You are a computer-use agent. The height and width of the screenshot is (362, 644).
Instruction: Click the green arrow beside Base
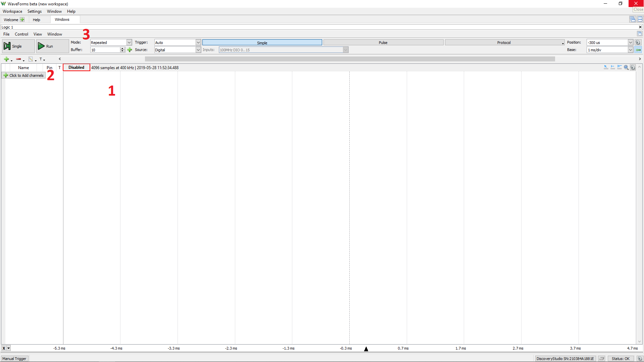(x=638, y=50)
